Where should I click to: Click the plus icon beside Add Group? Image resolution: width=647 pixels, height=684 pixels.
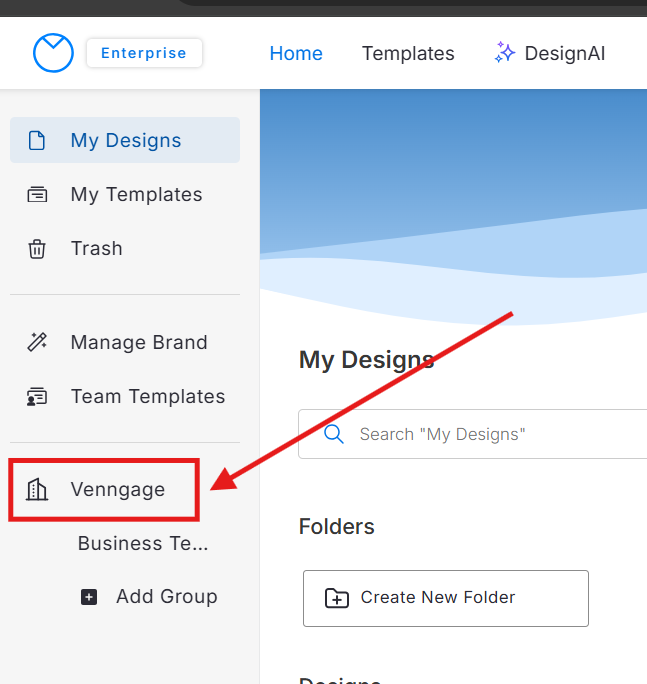(x=89, y=597)
